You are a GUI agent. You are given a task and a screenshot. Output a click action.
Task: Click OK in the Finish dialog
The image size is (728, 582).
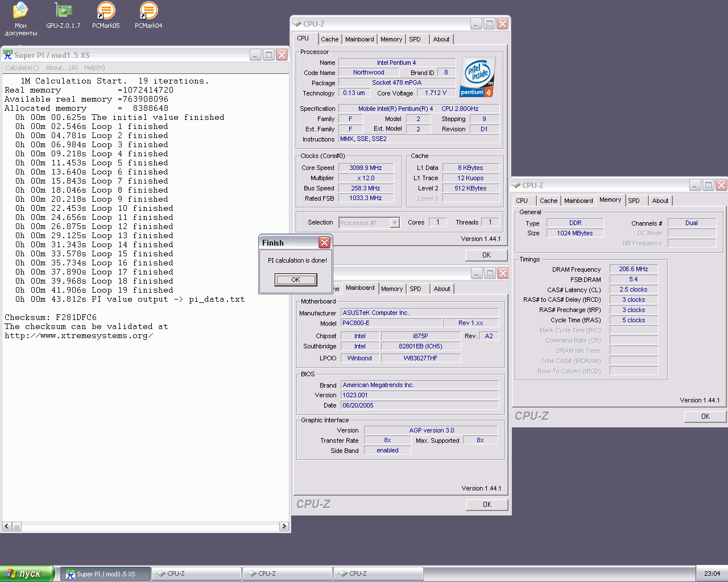(296, 280)
